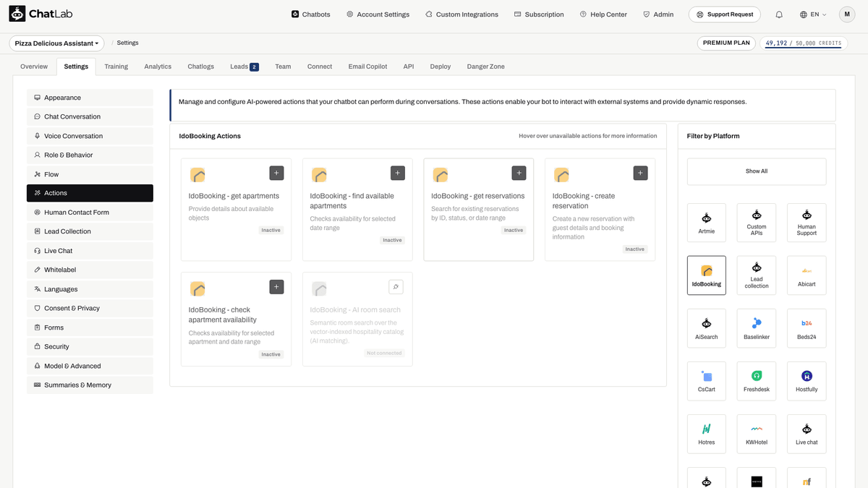Choose the Baselinker platform filter
This screenshot has width=868, height=488.
click(757, 328)
